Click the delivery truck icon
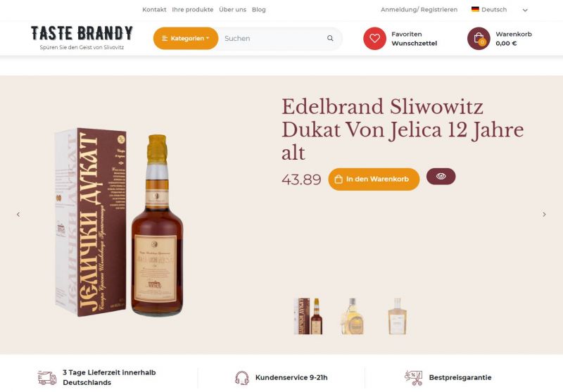The image size is (563, 392). point(47,378)
